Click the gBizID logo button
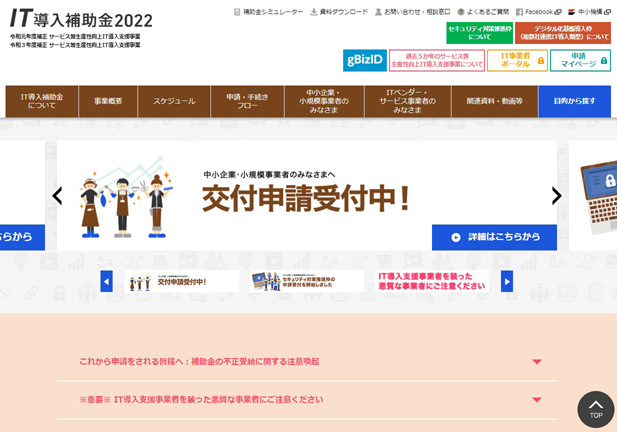 click(x=364, y=60)
